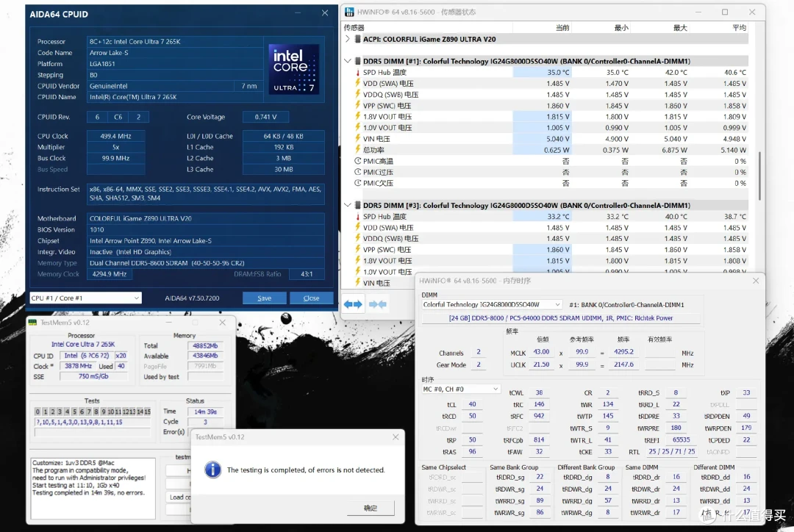Image resolution: width=794 pixels, height=532 pixels.
Task: Click the Gear Mode value field
Action: click(x=479, y=364)
